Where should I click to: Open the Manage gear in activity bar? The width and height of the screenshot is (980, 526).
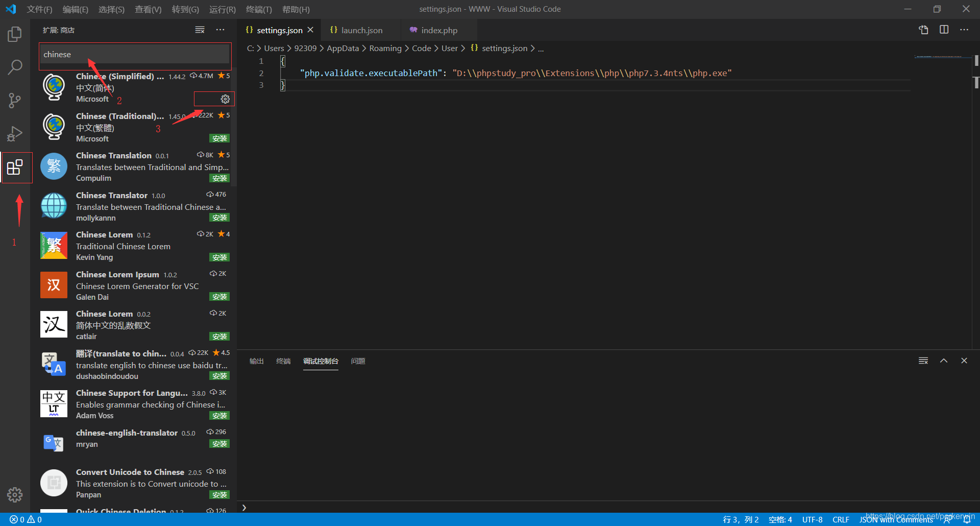[15, 494]
